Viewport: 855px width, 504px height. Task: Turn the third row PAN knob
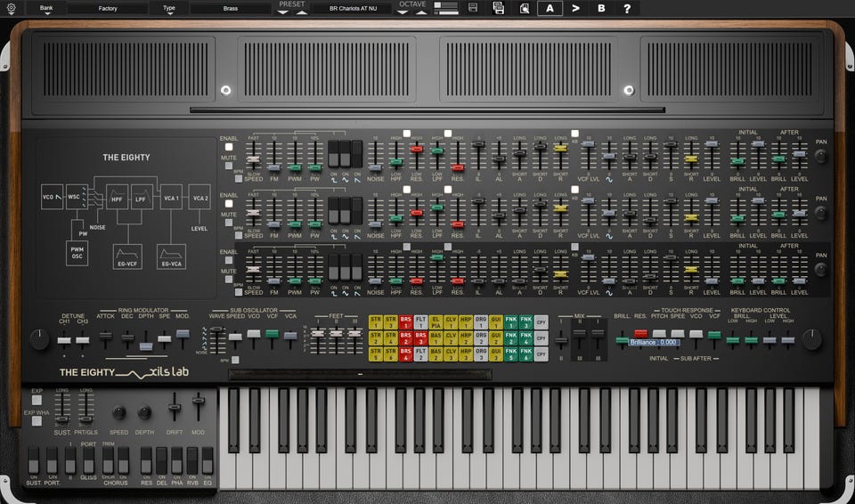[x=820, y=270]
